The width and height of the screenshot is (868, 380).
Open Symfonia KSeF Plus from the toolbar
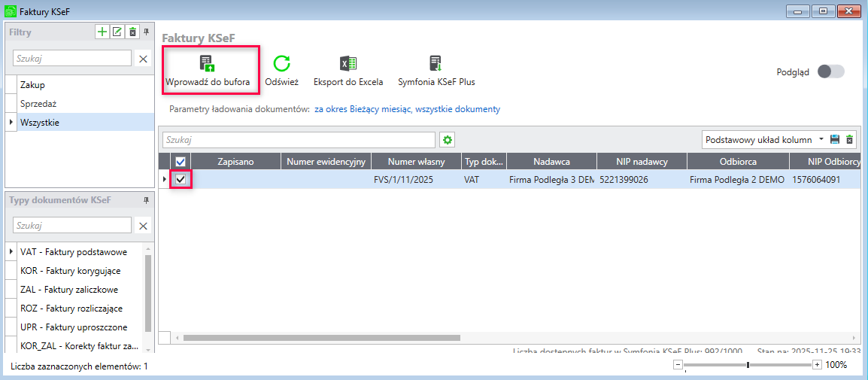(x=436, y=63)
